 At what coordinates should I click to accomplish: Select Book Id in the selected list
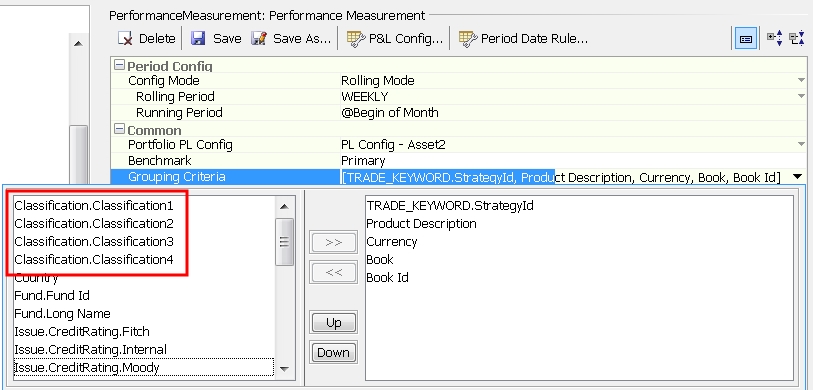coord(387,278)
